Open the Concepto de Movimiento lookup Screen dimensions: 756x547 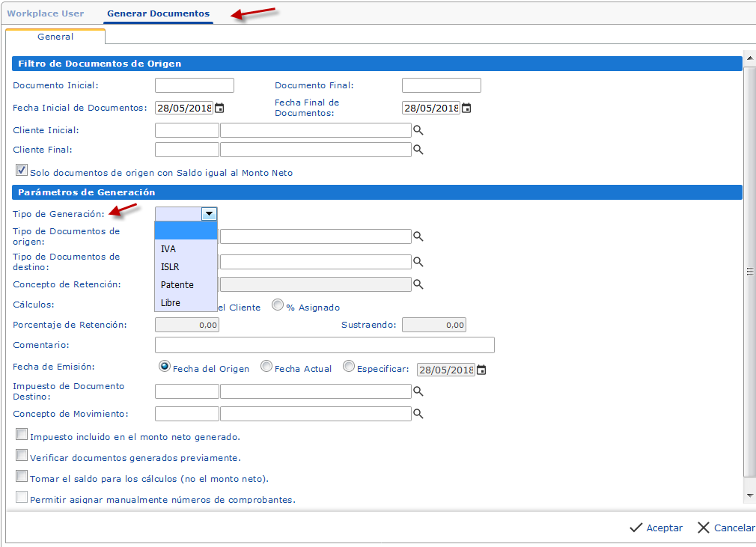(x=418, y=412)
